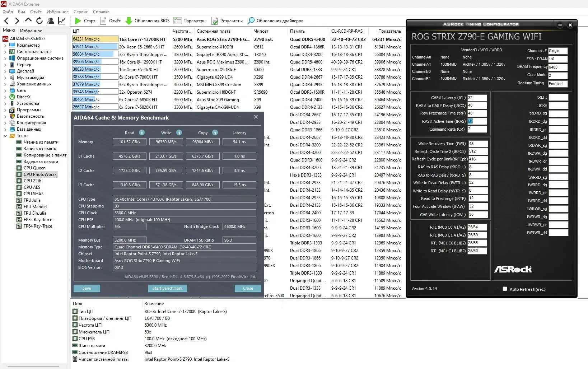
Task: Click the CAS# Latency (tCL) input field
Action: [x=477, y=98]
